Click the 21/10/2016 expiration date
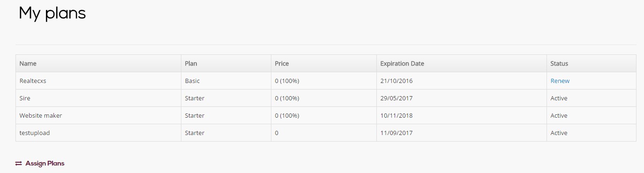The image size is (644, 173). [x=397, y=81]
